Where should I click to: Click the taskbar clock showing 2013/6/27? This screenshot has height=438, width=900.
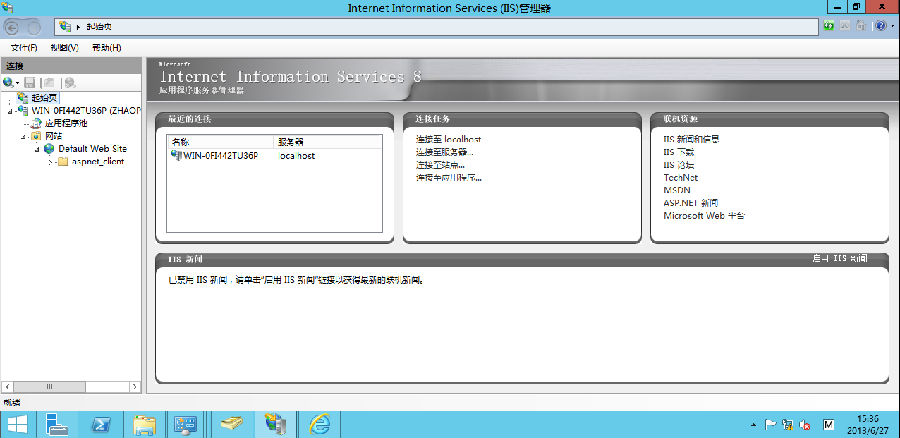(x=867, y=424)
